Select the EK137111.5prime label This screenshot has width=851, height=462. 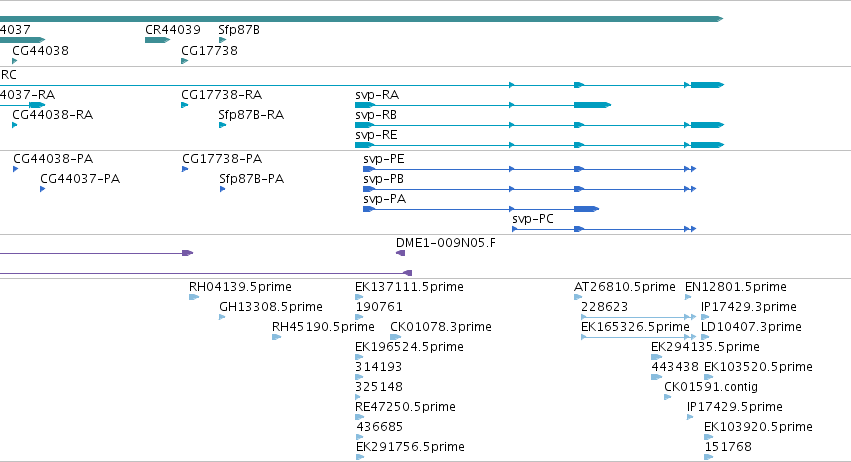(x=409, y=287)
